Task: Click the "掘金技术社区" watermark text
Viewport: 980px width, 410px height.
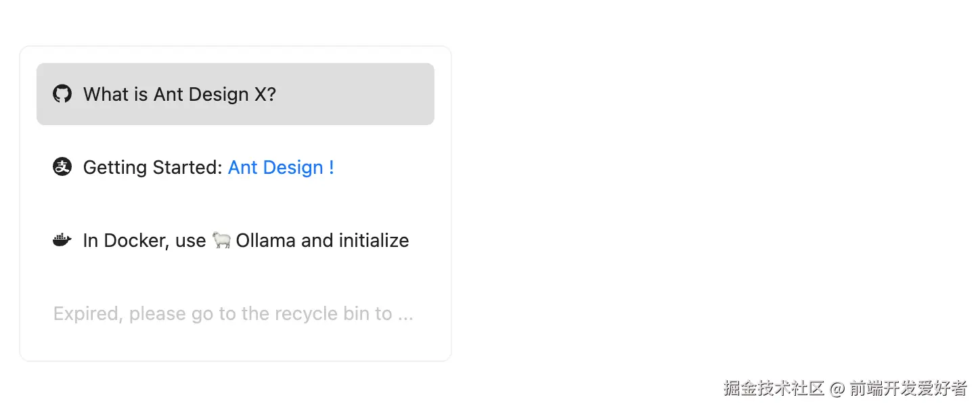Action: click(774, 388)
